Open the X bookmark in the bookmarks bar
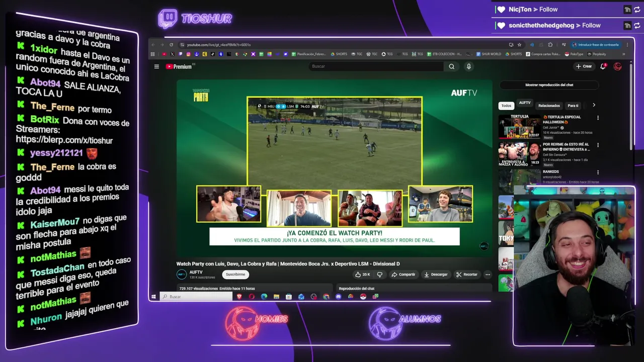The image size is (644, 362). [172, 54]
